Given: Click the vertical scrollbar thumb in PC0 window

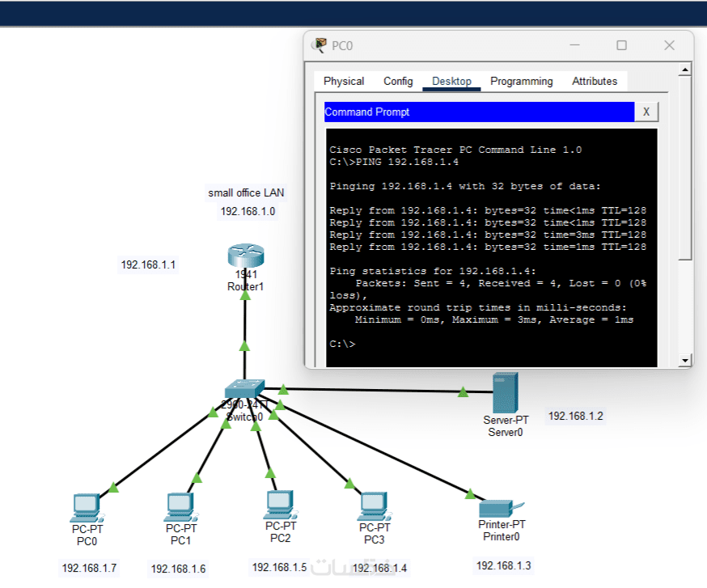Looking at the screenshot, I should [x=685, y=167].
